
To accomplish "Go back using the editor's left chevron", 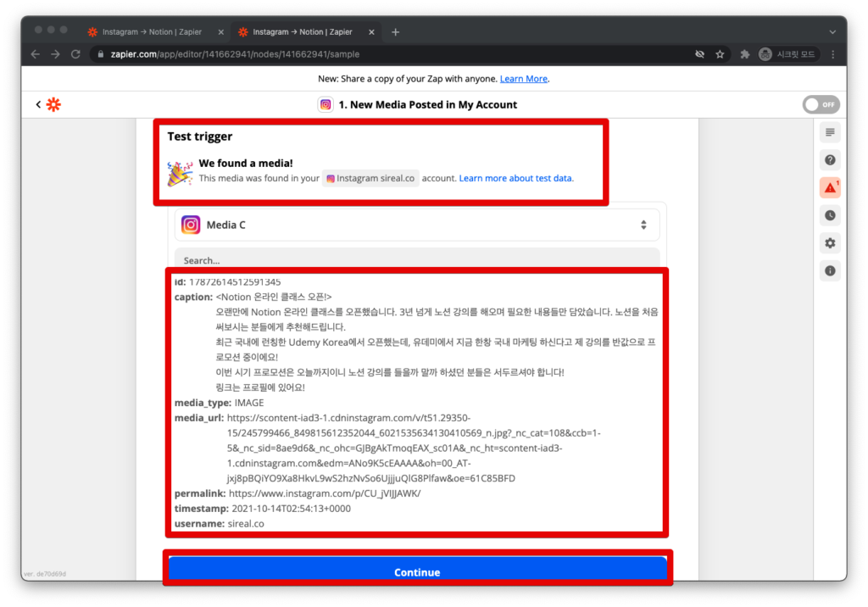I will coord(38,104).
